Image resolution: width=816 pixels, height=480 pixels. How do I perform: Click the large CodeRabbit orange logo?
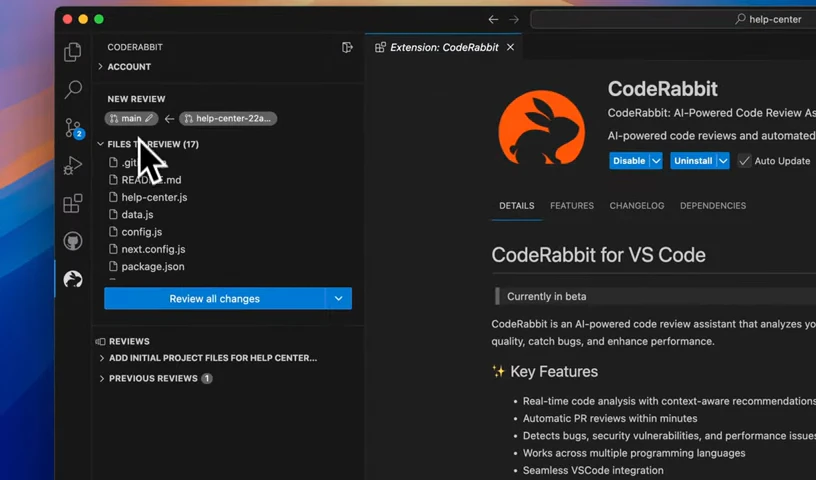click(541, 128)
